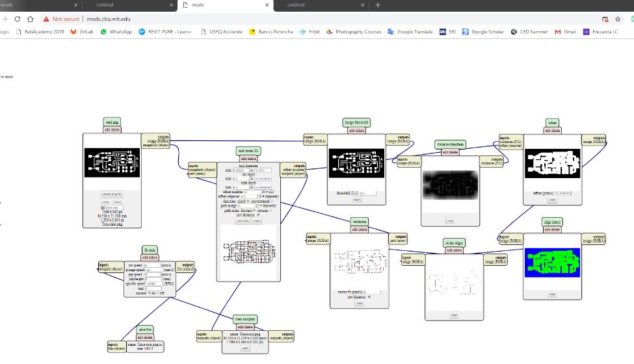Click calculate button in mill raster 2D

tap(243, 221)
